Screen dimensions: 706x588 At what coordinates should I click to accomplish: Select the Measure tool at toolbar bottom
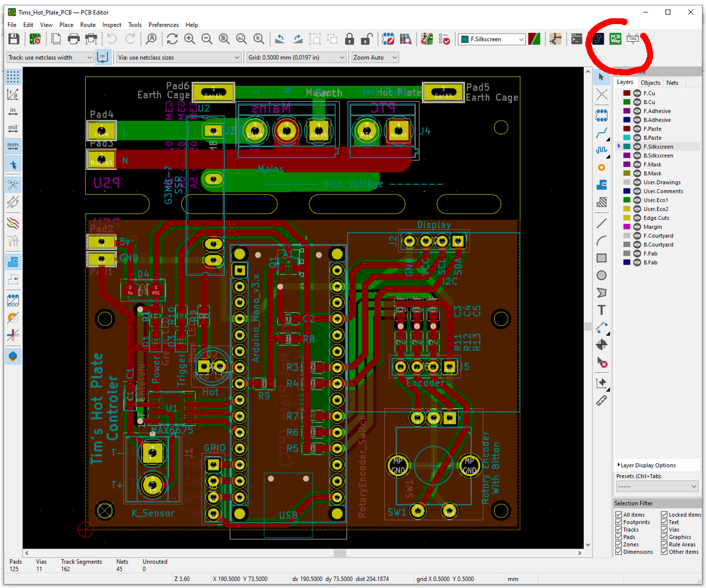pyautogui.click(x=601, y=400)
